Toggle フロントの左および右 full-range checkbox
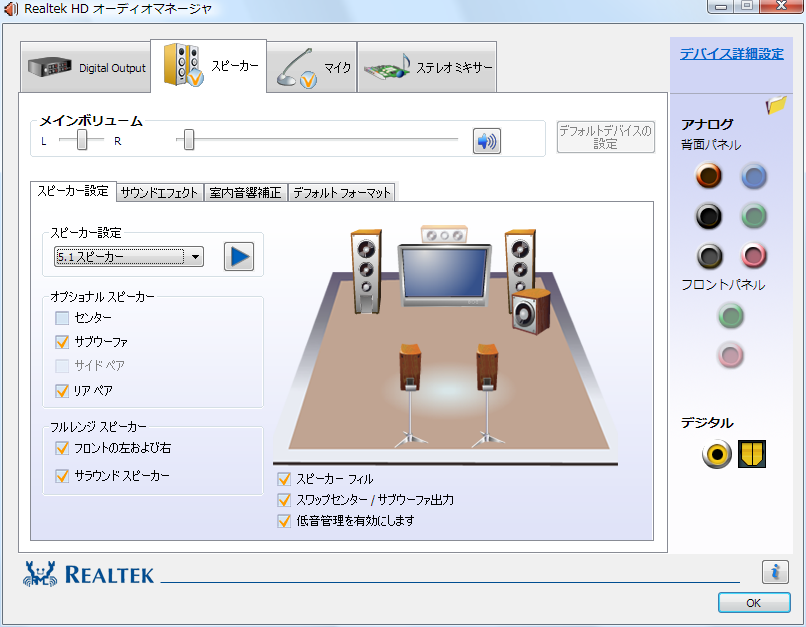Image resolution: width=806 pixels, height=627 pixels. click(x=62, y=448)
